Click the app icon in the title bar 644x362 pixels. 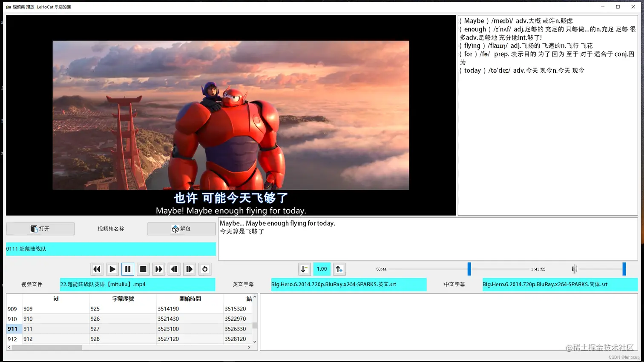coord(8,7)
